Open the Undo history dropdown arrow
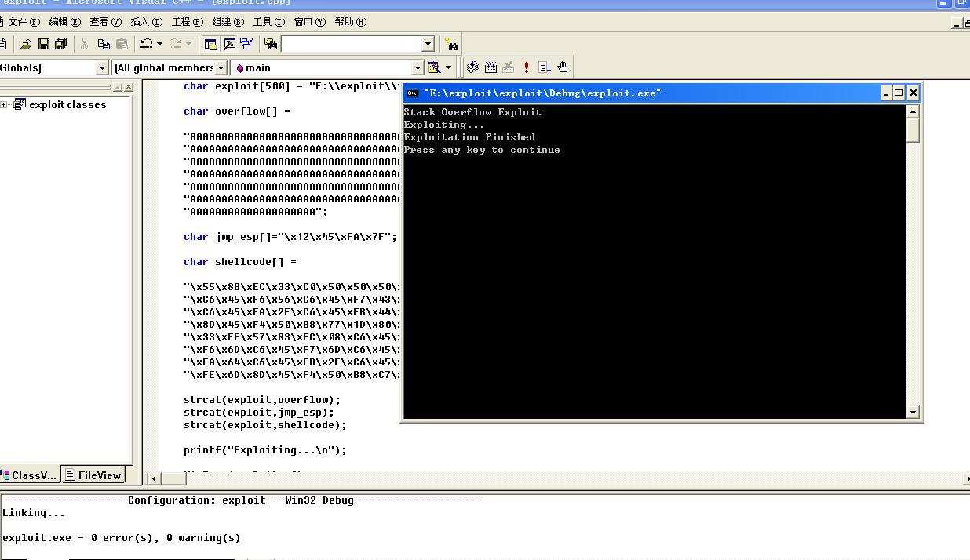The image size is (970, 560). click(159, 44)
